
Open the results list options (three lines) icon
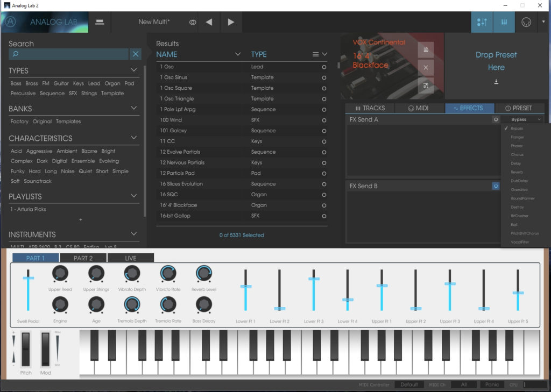tap(315, 54)
